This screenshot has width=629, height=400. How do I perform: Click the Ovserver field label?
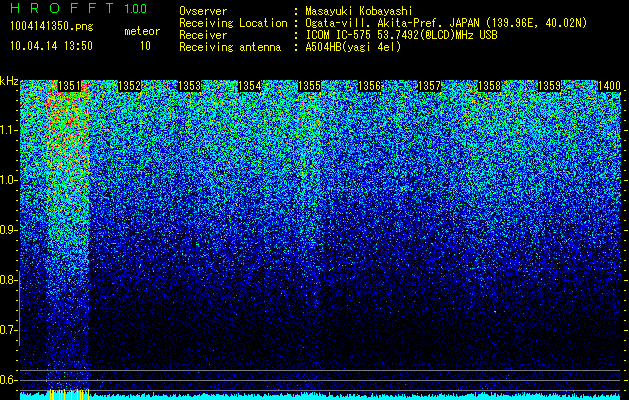203,12
